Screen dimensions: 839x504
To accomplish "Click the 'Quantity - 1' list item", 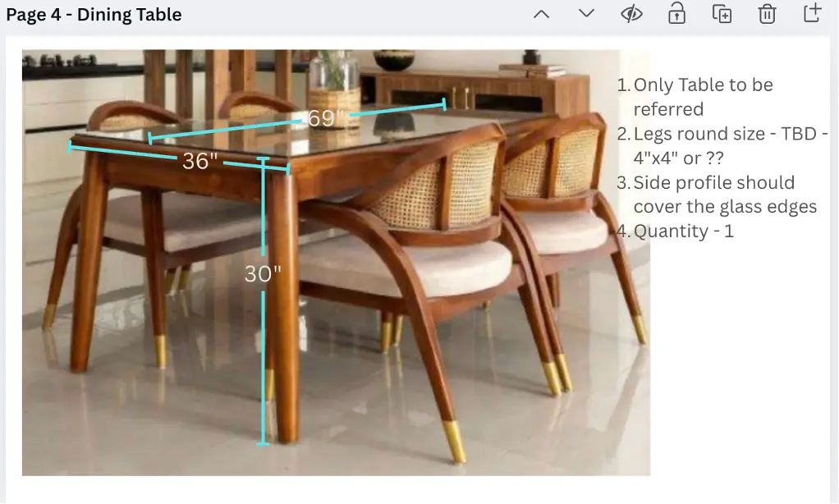I will [x=684, y=231].
